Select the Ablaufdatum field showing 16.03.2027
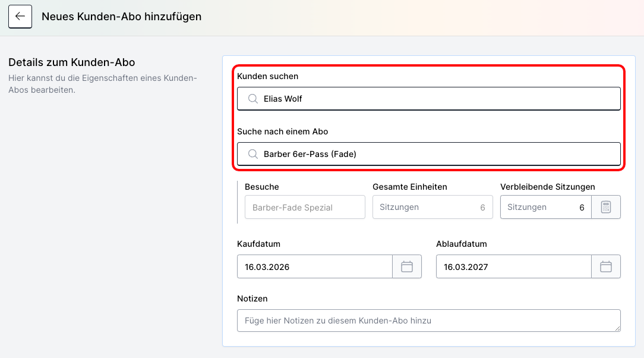This screenshot has width=644, height=358. click(513, 266)
